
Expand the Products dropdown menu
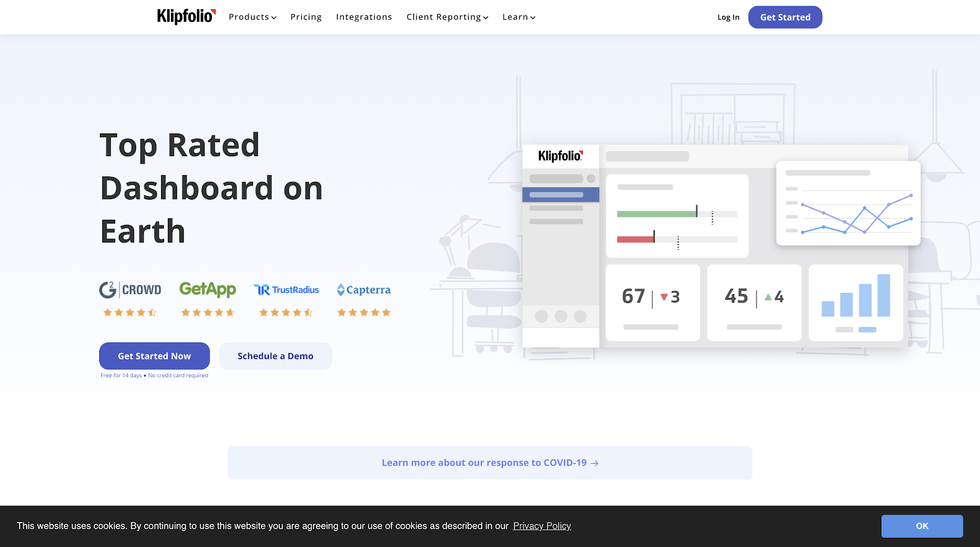pyautogui.click(x=252, y=17)
